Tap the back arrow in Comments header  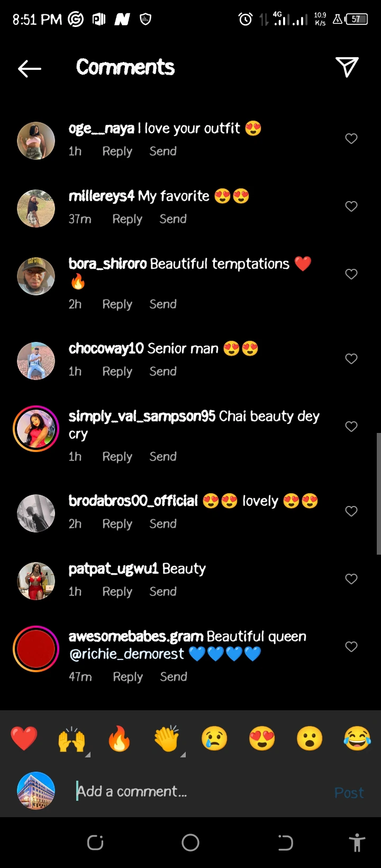[30, 68]
